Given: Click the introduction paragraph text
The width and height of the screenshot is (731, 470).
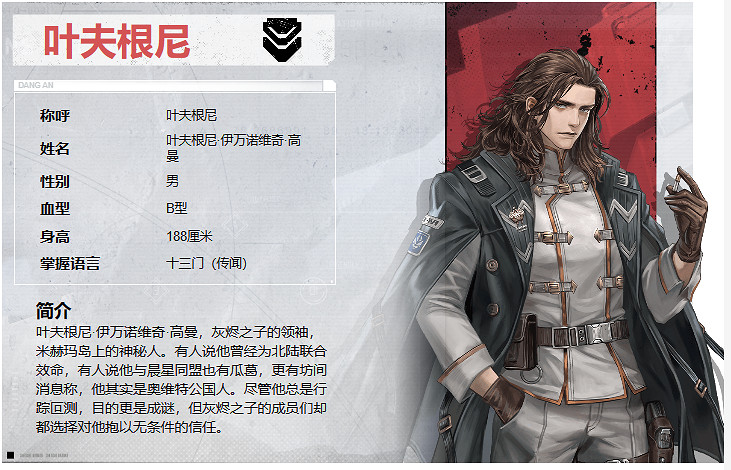Looking at the screenshot, I should 181,379.
